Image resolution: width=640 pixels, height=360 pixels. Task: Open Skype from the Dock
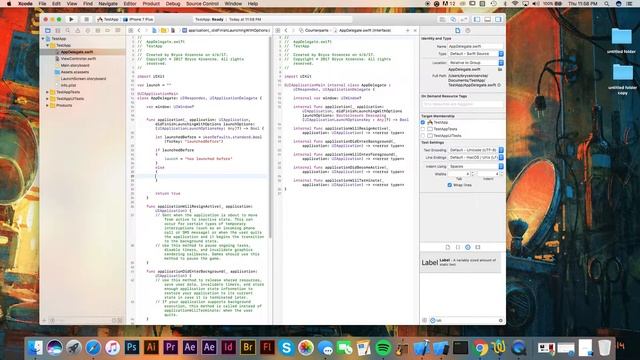(x=287, y=348)
